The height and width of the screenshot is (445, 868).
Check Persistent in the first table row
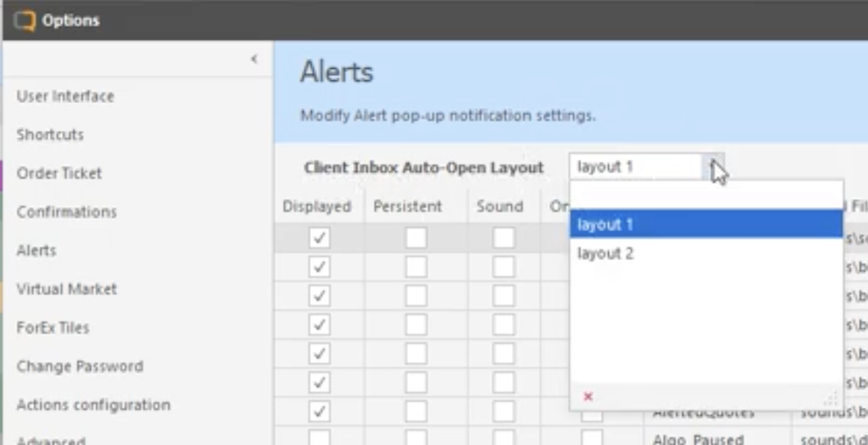[416, 239]
